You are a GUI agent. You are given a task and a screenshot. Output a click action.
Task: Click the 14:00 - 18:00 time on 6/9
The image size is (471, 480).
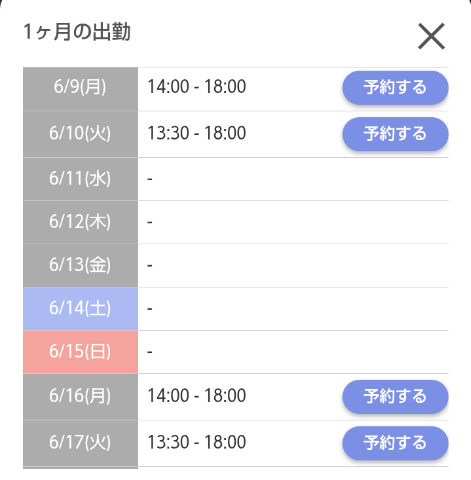(x=197, y=87)
